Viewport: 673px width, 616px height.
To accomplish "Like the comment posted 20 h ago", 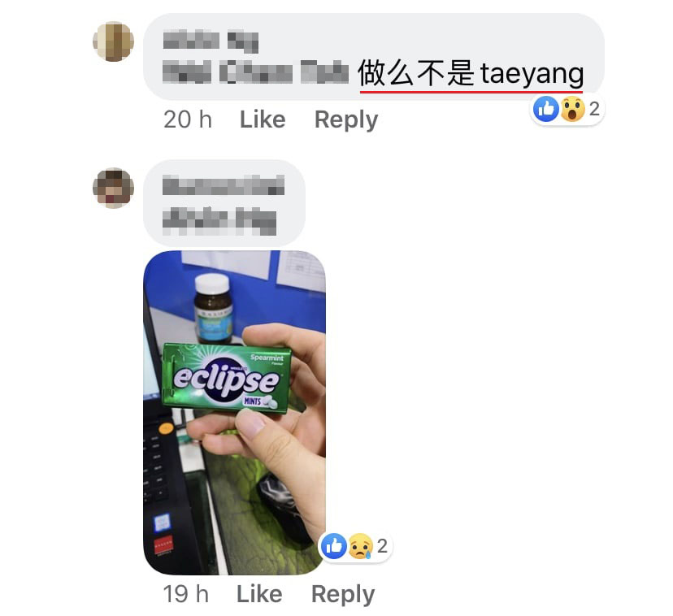I will [x=263, y=119].
